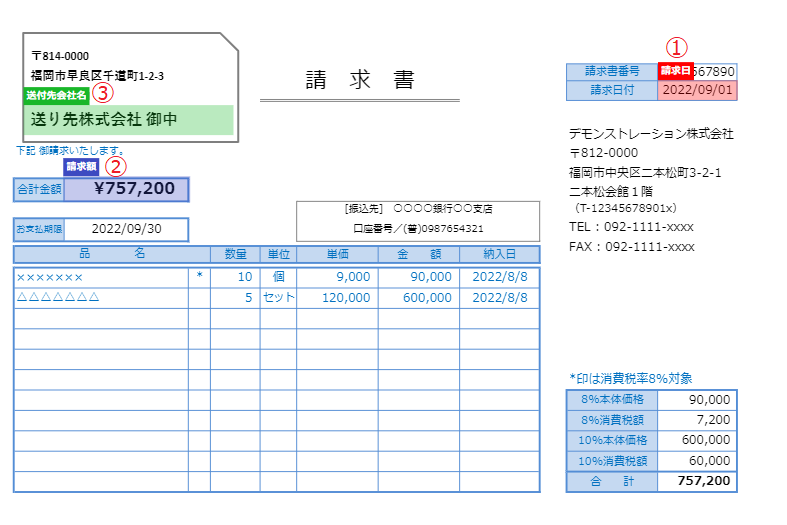The width and height of the screenshot is (787, 525).
Task: Click the TEL: 092-1111-xxxx line
Action: tap(631, 227)
